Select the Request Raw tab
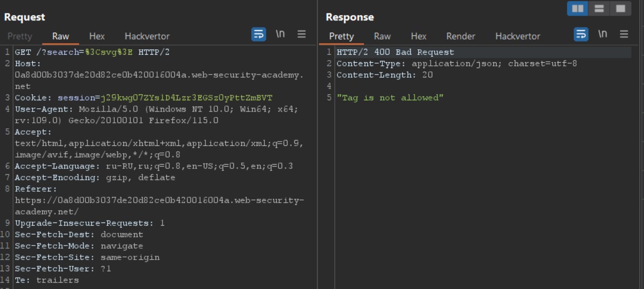The width and height of the screenshot is (644, 289). (61, 36)
